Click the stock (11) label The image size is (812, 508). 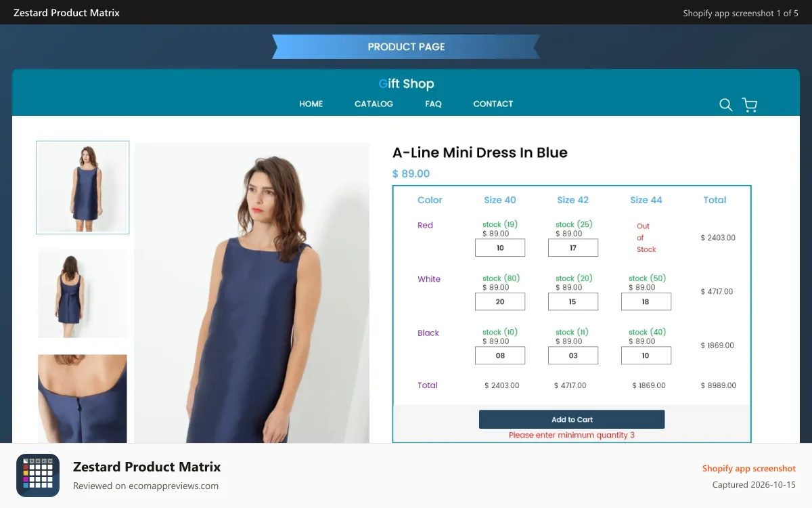click(572, 332)
